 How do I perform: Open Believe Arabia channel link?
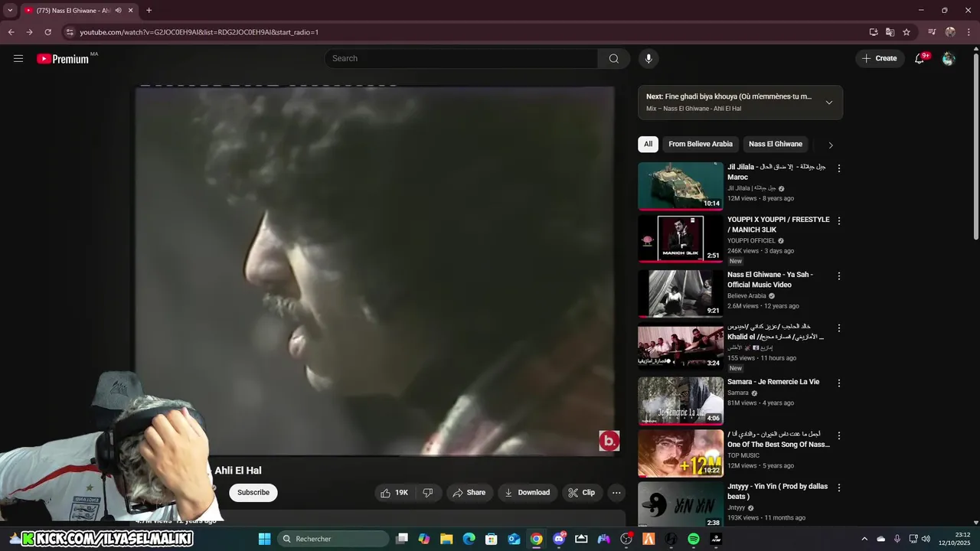(746, 295)
